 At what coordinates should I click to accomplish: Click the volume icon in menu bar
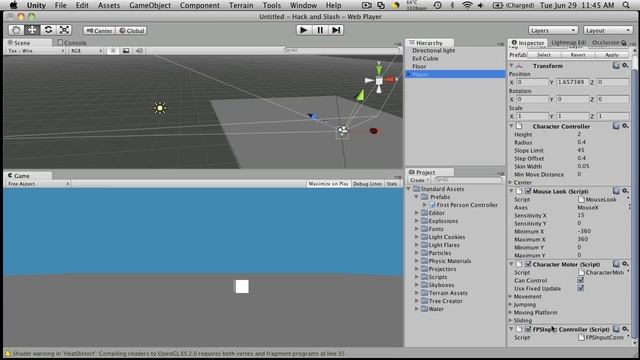click(481, 5)
